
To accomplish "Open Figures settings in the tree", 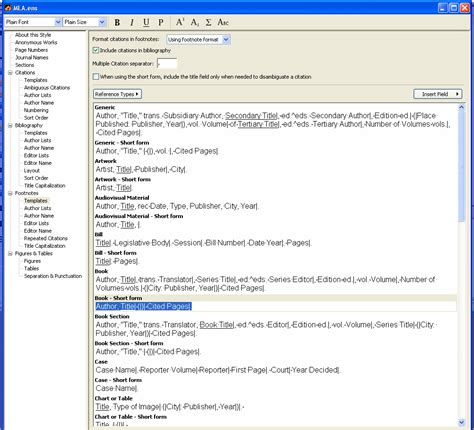I will (x=32, y=261).
